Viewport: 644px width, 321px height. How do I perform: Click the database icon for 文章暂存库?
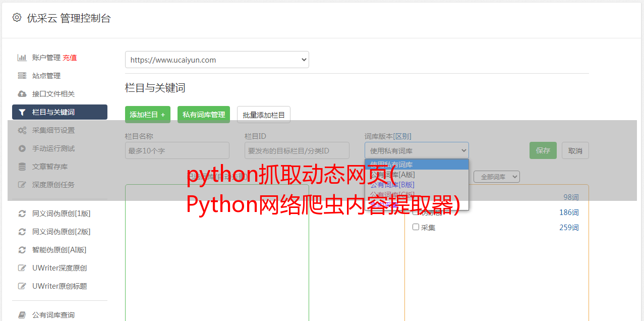[22, 167]
